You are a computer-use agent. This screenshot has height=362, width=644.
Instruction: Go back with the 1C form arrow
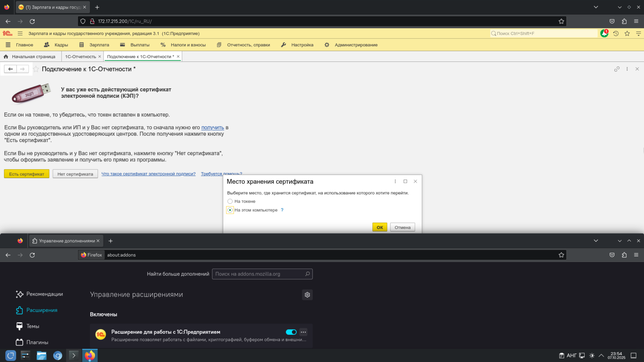coord(10,69)
